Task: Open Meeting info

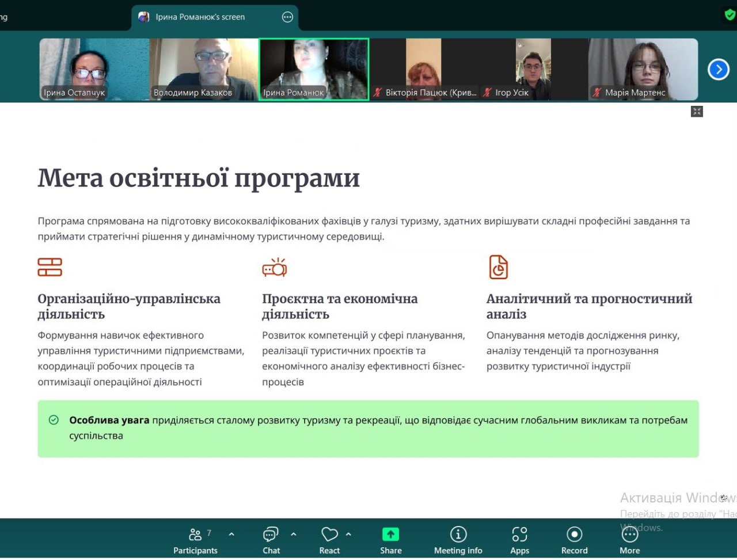Action: (458, 540)
